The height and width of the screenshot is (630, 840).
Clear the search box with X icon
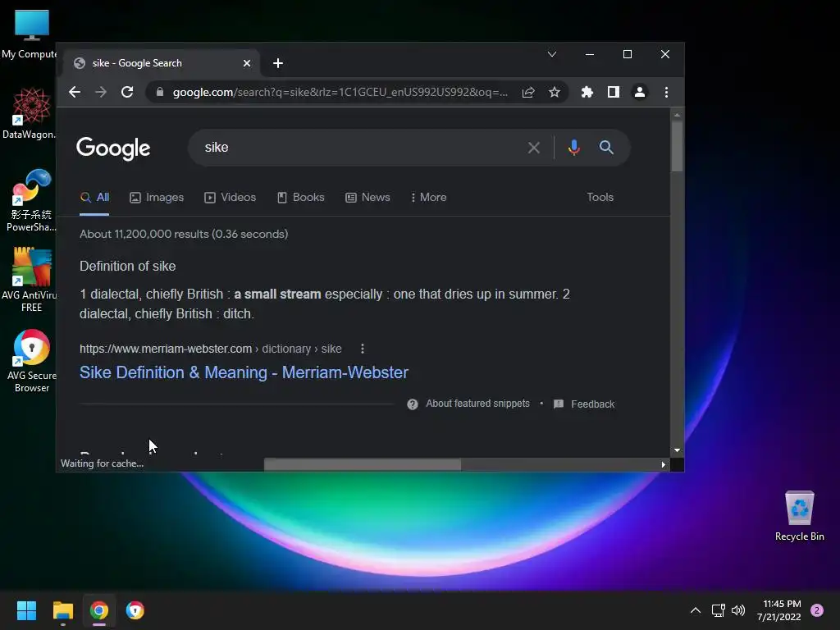coord(533,148)
